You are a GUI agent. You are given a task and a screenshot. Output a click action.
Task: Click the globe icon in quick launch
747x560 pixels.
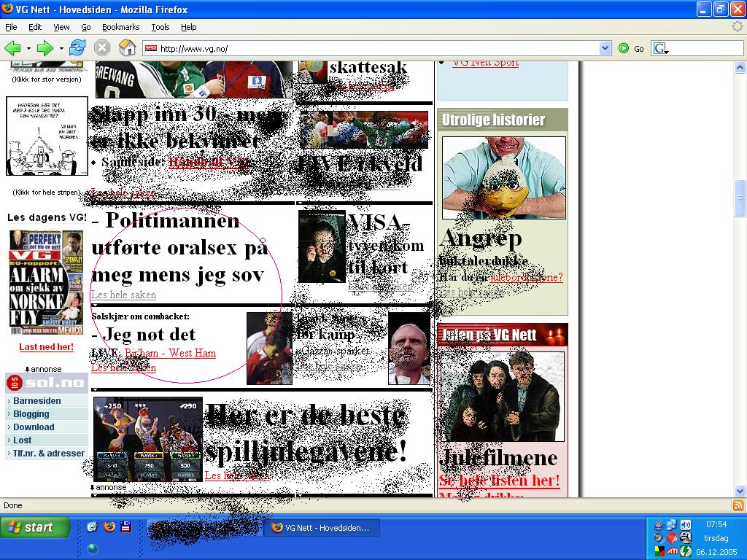[x=93, y=548]
